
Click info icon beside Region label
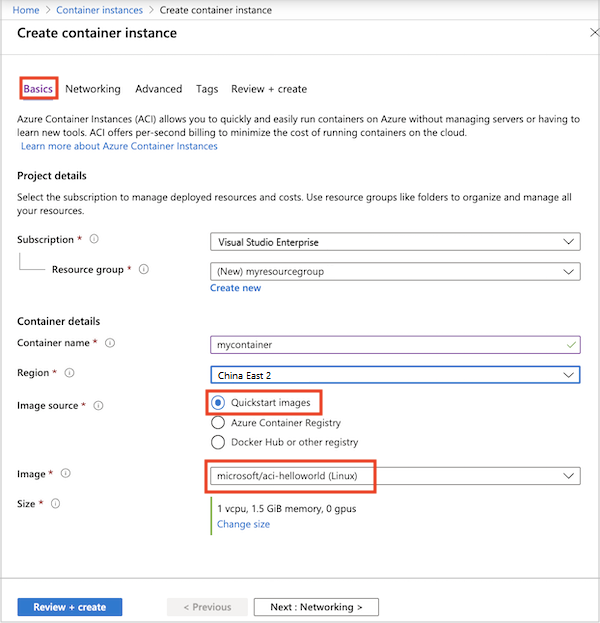tap(69, 373)
